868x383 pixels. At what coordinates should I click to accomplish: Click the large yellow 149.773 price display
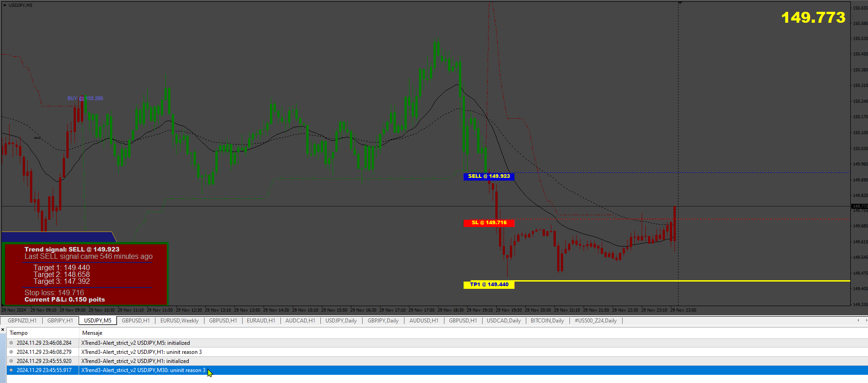coord(813,17)
